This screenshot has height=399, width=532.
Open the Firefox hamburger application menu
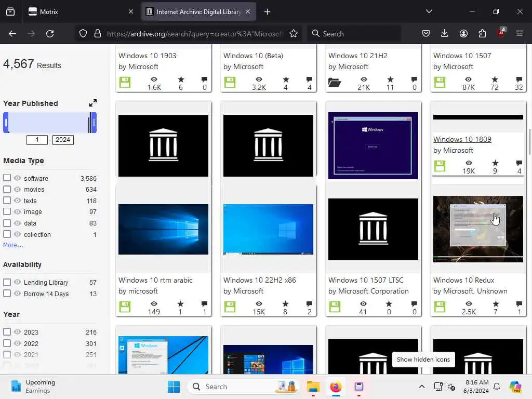pos(520,34)
